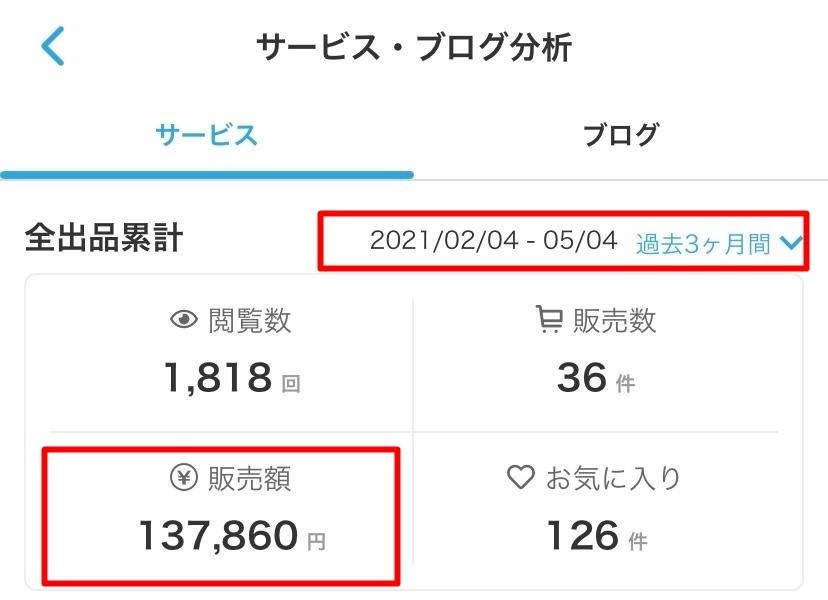Click the blue underline indicator below サービス

pyautogui.click(x=207, y=173)
